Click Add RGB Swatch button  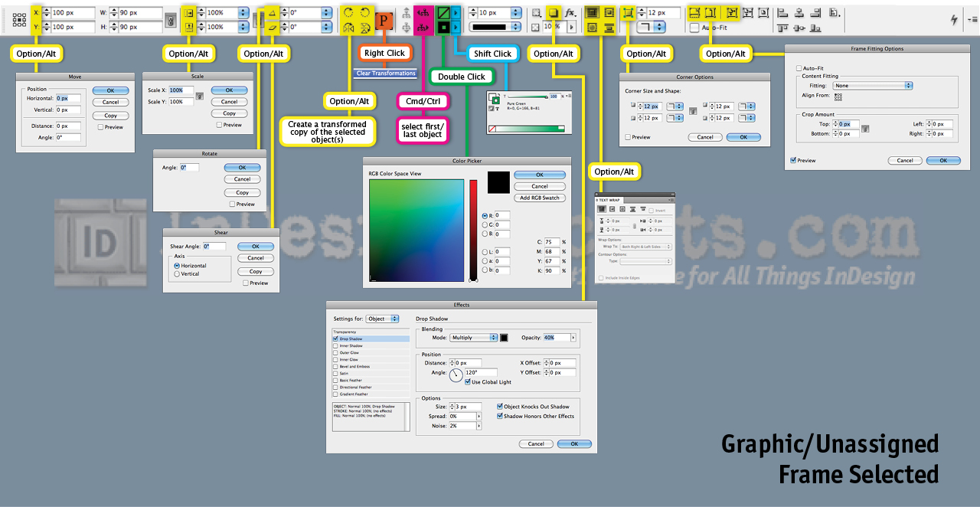(540, 198)
